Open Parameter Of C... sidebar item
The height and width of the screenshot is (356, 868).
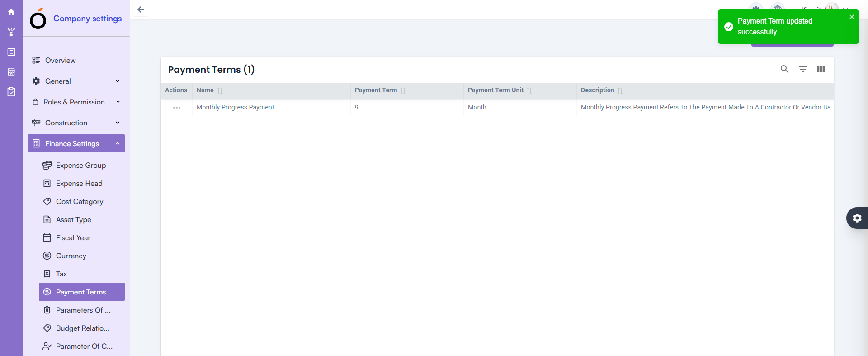click(81, 346)
